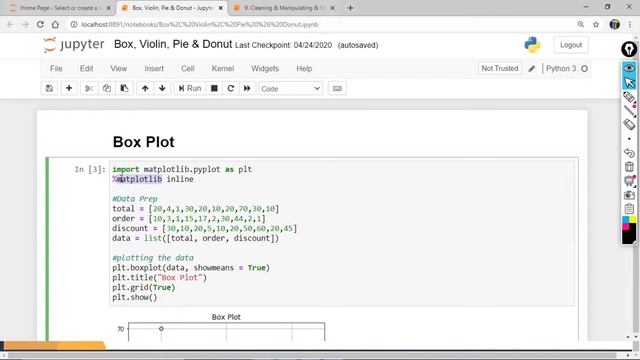Clear annotations with the trash icon
The image size is (640, 360).
[x=629, y=167]
